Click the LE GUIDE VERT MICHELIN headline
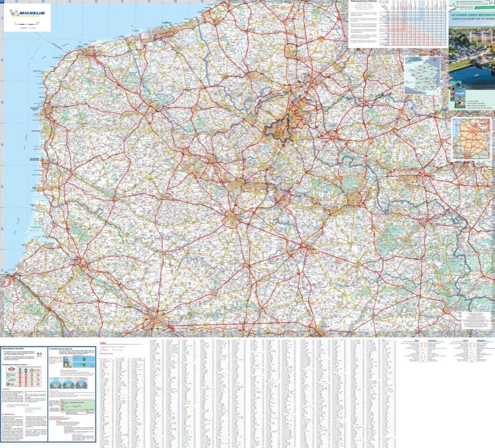Image resolution: width=495 pixels, height=448 pixels. pos(472,15)
